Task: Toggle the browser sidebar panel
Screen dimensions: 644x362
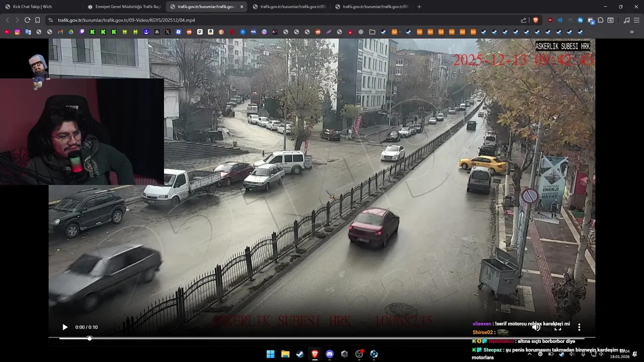Action: (x=610, y=20)
